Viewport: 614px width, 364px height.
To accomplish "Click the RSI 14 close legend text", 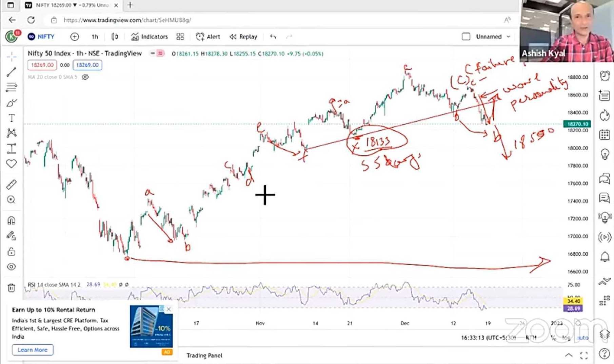I will click(x=54, y=285).
